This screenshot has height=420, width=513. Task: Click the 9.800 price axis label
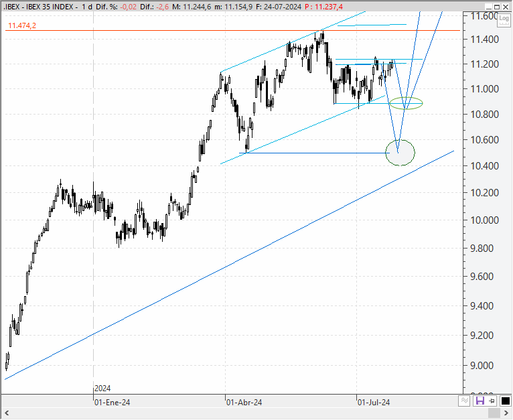482,248
